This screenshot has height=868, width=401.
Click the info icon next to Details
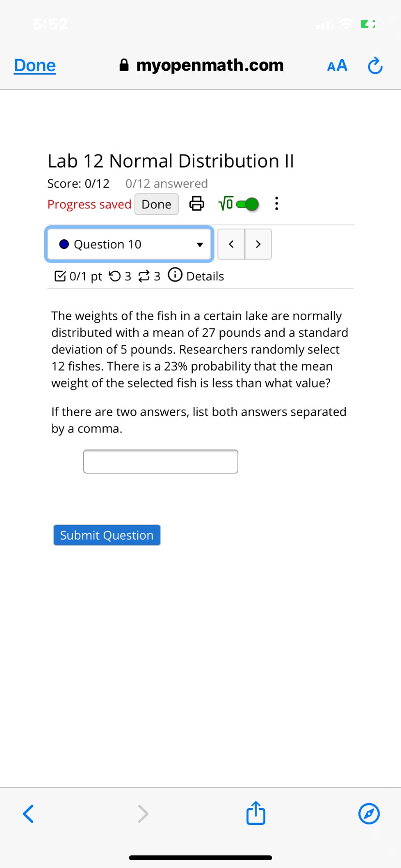click(x=175, y=275)
